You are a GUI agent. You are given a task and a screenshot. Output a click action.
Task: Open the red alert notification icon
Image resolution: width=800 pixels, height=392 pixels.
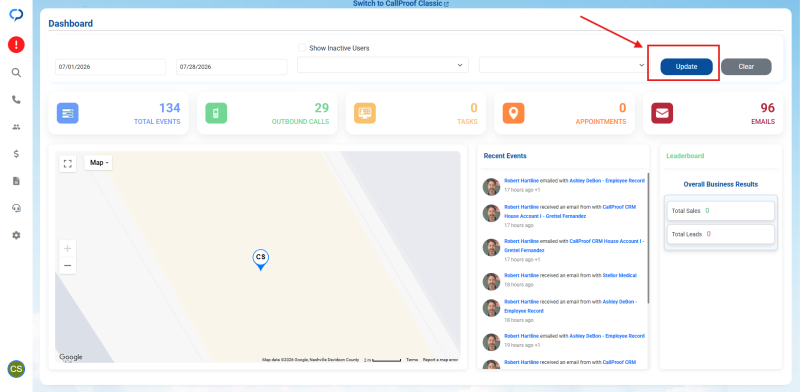tap(16, 45)
